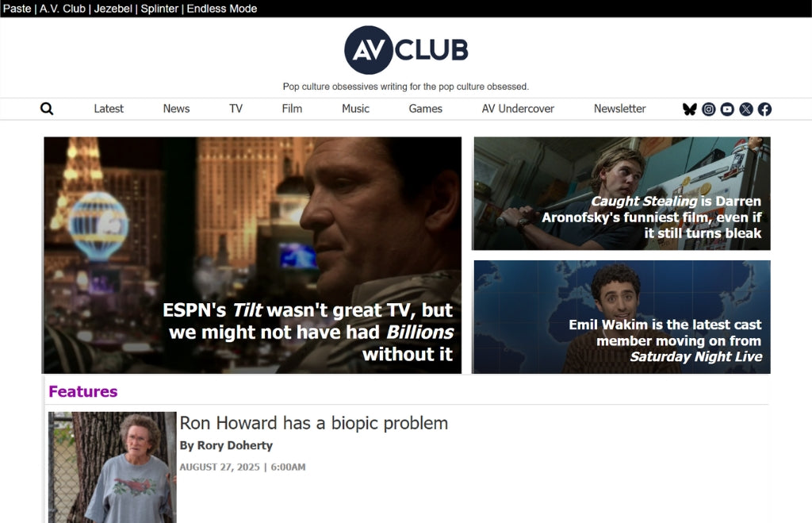
Task: Open AV Club's Facebook icon
Action: pos(764,110)
